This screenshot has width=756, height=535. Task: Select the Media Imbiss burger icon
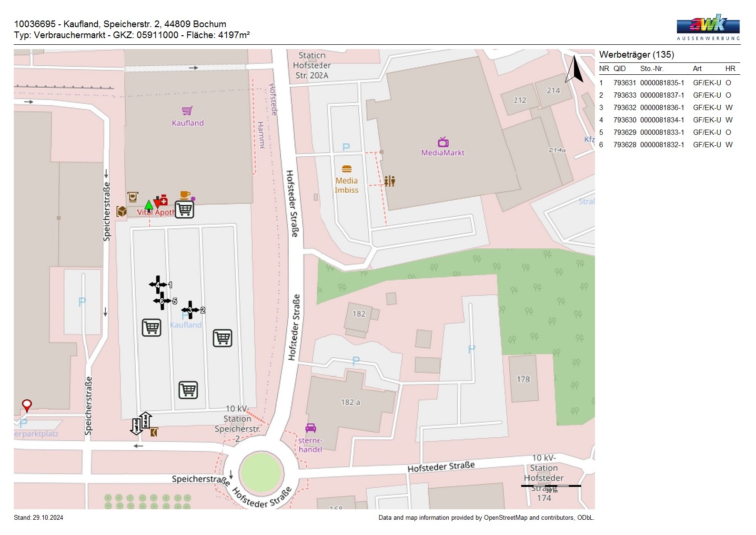point(347,169)
